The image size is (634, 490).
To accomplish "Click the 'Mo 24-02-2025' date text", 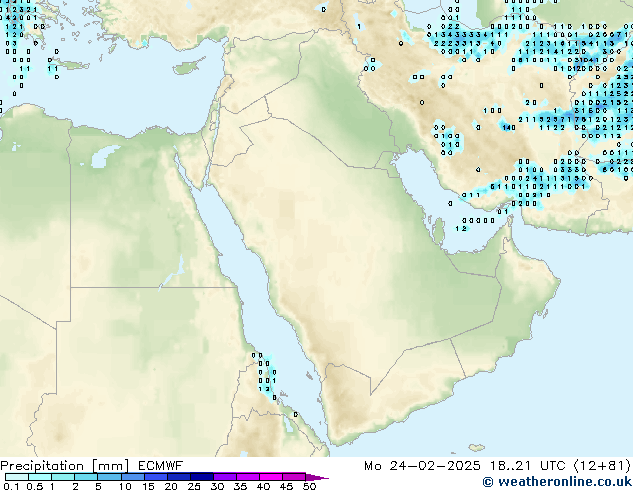I will pyautogui.click(x=423, y=466).
